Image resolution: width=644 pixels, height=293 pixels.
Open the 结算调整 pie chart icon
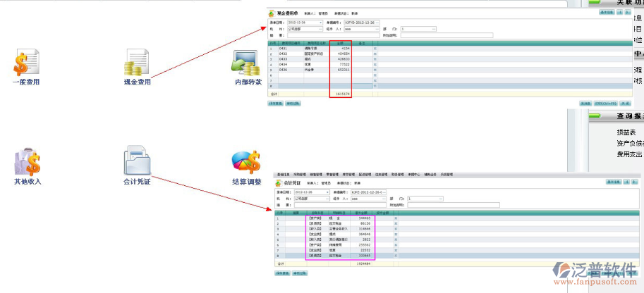pyautogui.click(x=246, y=161)
